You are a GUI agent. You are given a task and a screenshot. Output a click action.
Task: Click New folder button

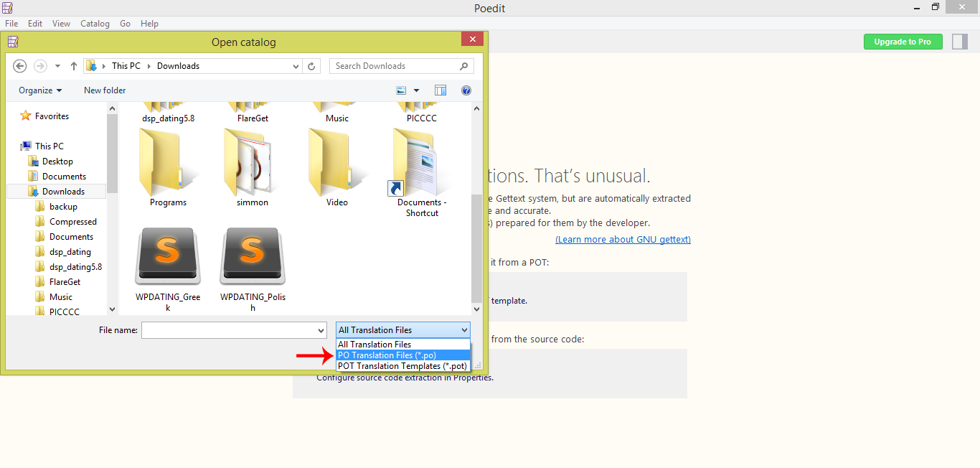[x=105, y=90]
